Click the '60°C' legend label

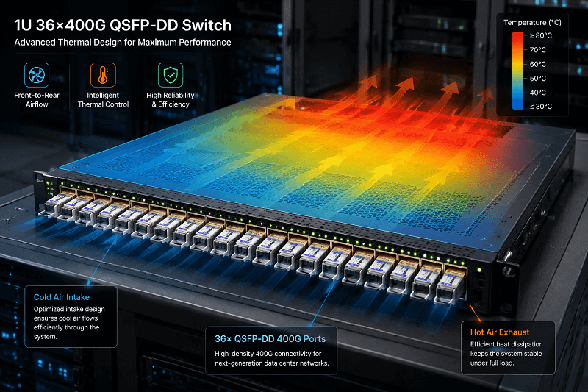coord(538,64)
